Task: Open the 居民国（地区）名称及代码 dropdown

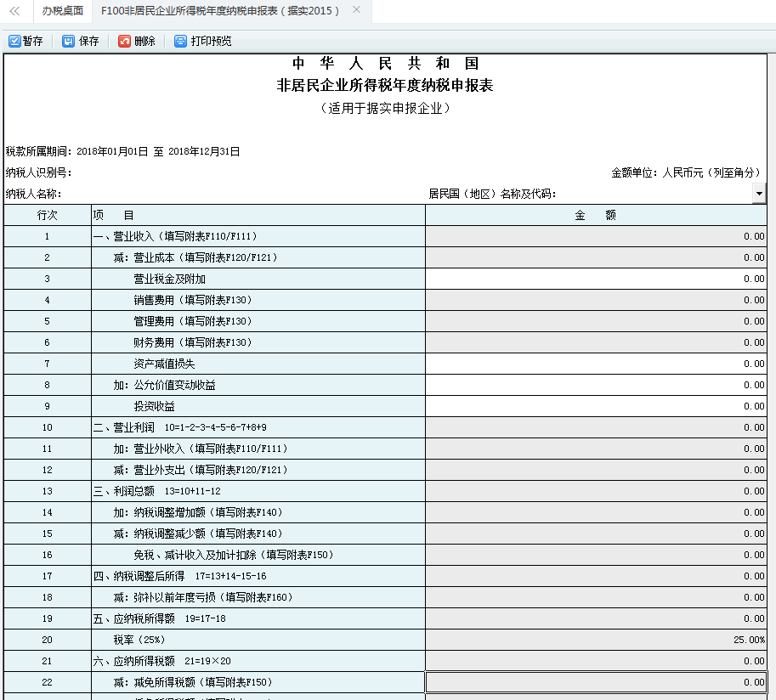Action: point(759,194)
